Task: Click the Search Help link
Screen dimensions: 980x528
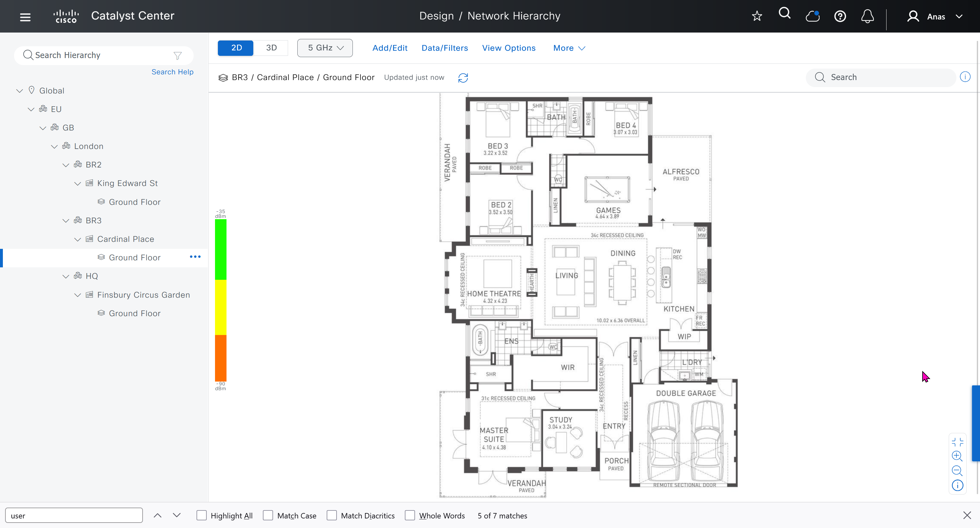Action: [x=172, y=72]
